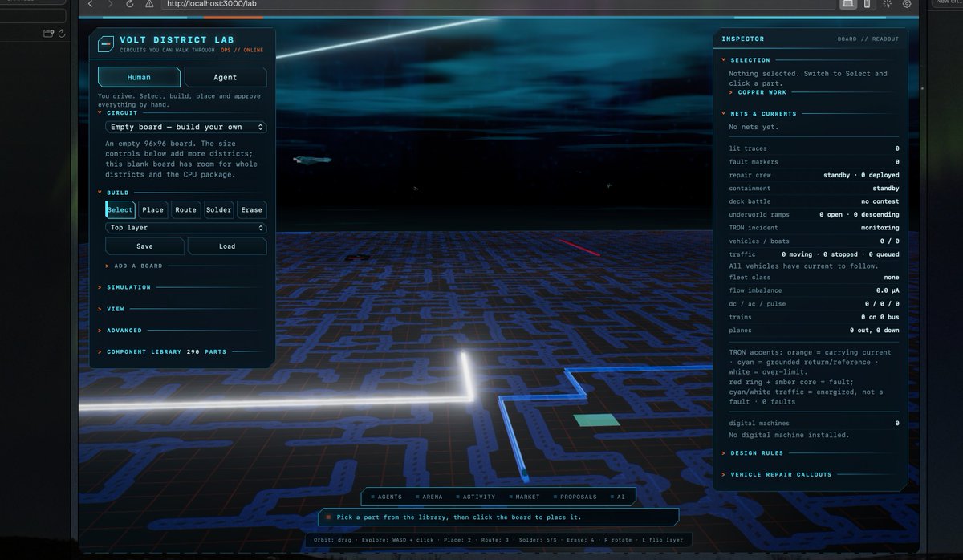Click the 'deck battle' no contest row
Screen dimensions: 963x560
click(x=814, y=201)
